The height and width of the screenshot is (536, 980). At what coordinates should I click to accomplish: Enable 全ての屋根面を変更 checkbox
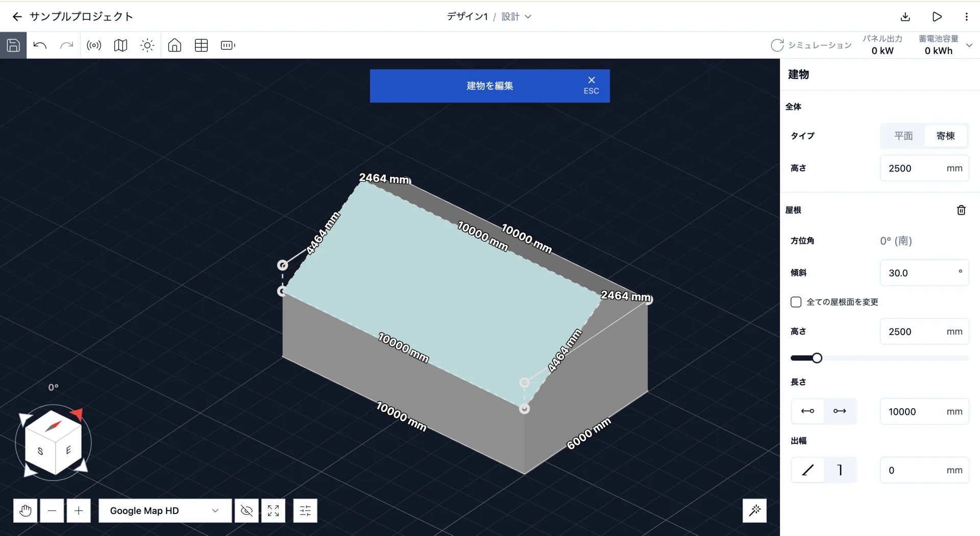coord(796,302)
